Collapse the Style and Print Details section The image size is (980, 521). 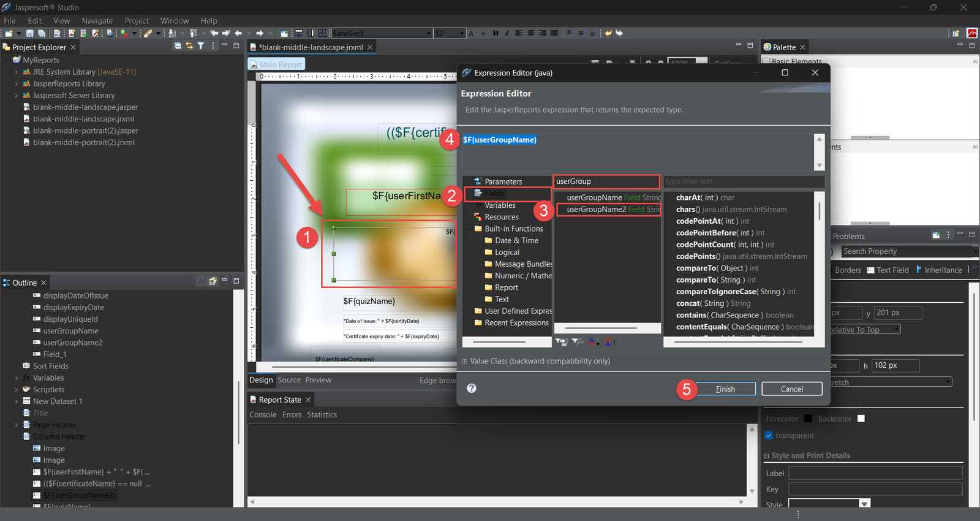click(x=766, y=455)
